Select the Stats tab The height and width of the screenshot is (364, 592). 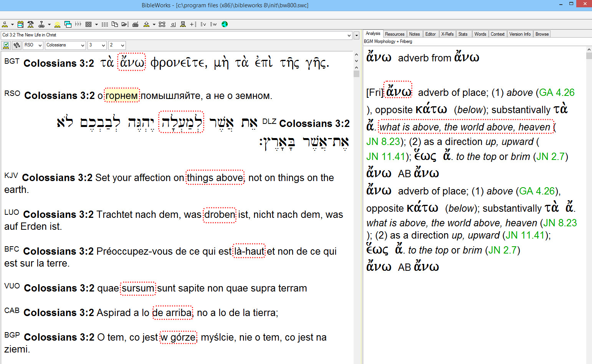[463, 34]
